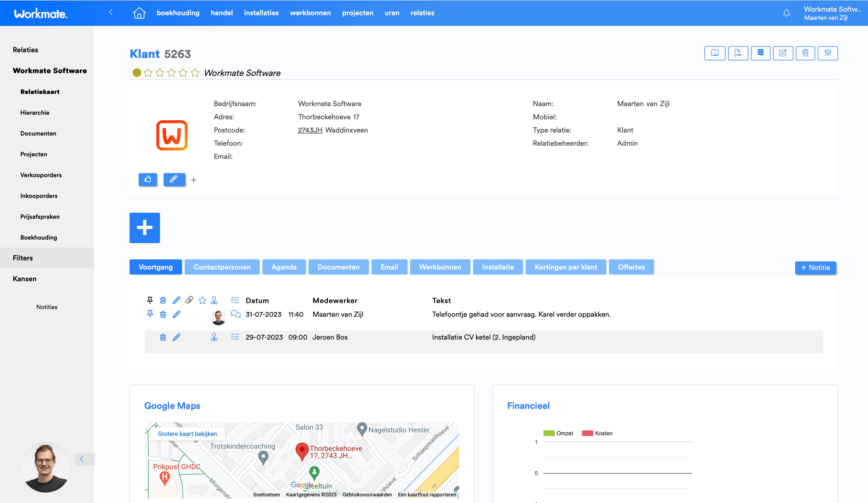Viewport: 868px width, 503px height.
Task: Open the settings sliders icon
Action: click(x=828, y=53)
